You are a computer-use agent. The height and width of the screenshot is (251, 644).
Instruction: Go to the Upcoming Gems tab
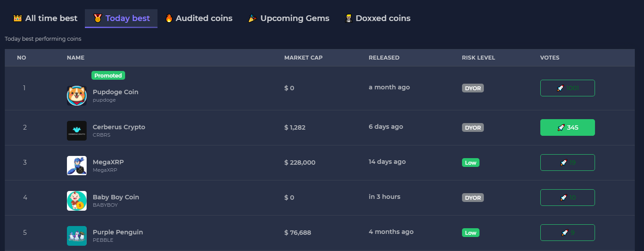click(294, 18)
